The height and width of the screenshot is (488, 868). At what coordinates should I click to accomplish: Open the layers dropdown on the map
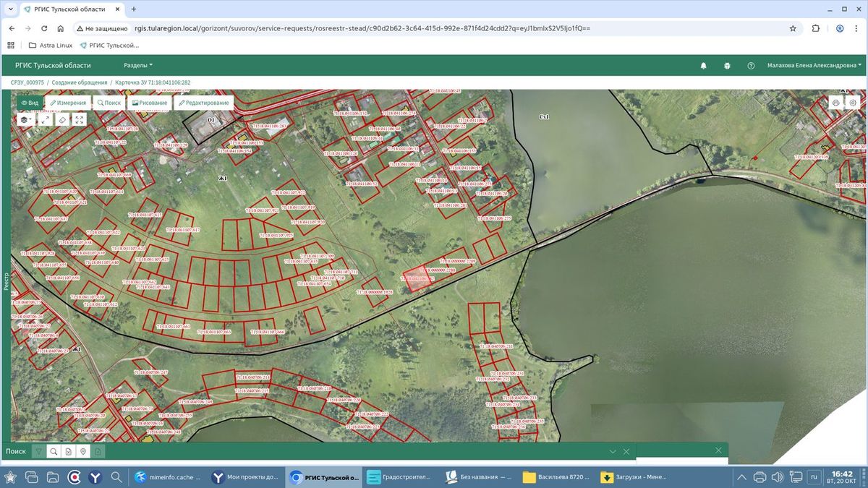click(x=27, y=119)
